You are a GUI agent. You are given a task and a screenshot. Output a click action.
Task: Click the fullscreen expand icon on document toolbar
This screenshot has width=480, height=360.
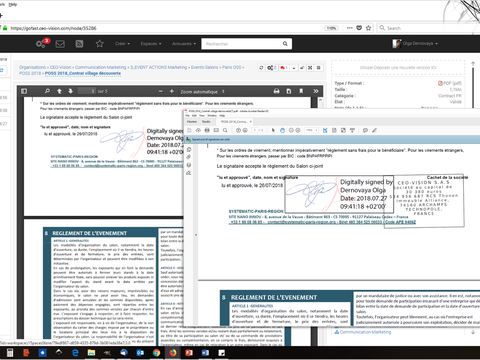pyautogui.click(x=310, y=68)
